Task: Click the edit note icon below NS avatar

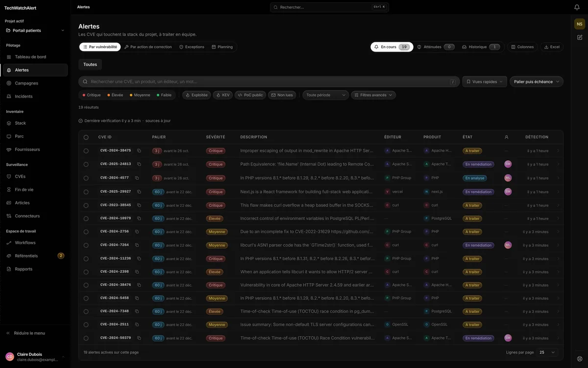Action: pos(580,37)
